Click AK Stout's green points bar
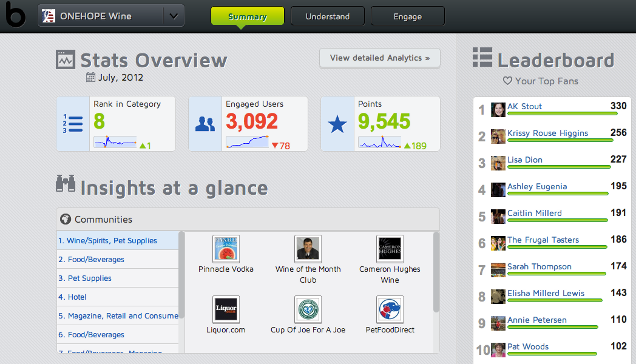The width and height of the screenshot is (636, 364). [562, 114]
